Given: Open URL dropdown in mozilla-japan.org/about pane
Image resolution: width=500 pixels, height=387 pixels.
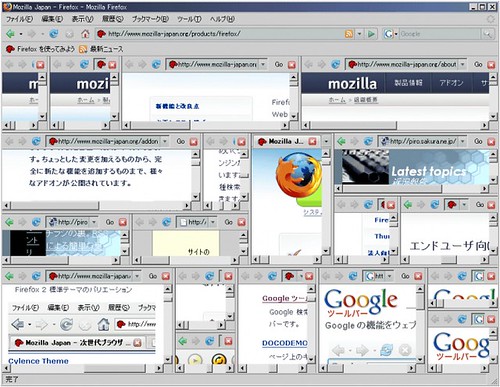Looking at the screenshot, I should (x=462, y=64).
